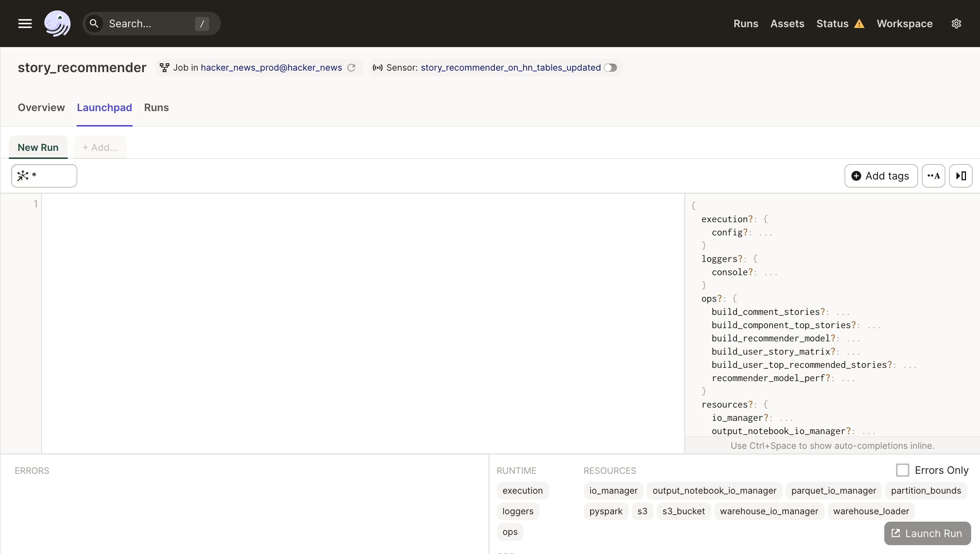Viewport: 980px width, 554px height.
Task: Open the Runs tab under story_recommender
Action: pos(156,108)
